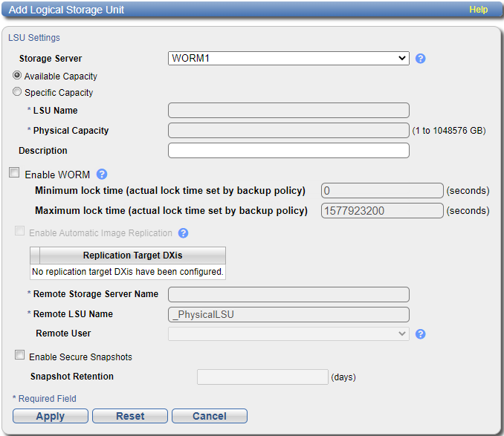Viewport: 504px width, 436px height.
Task: Click help icon next to Remote User
Action: click(420, 334)
